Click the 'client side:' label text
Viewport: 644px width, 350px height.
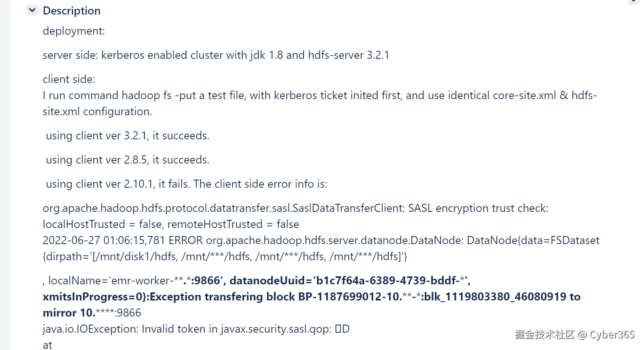69,79
